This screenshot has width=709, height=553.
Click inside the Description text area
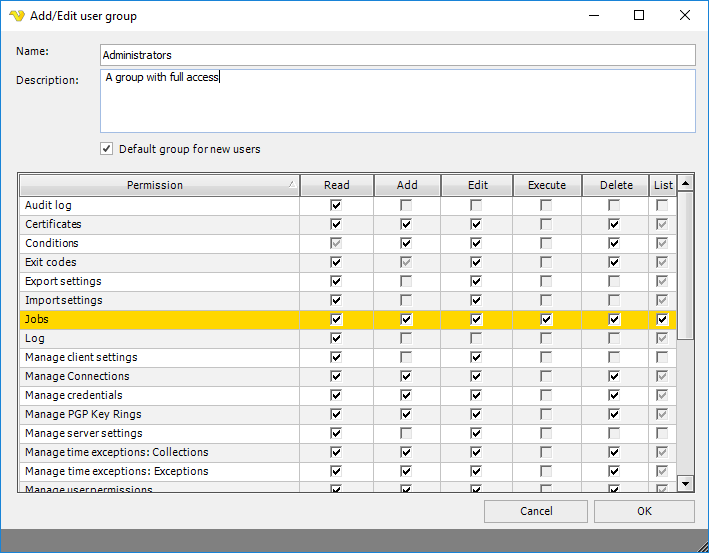[x=397, y=105]
